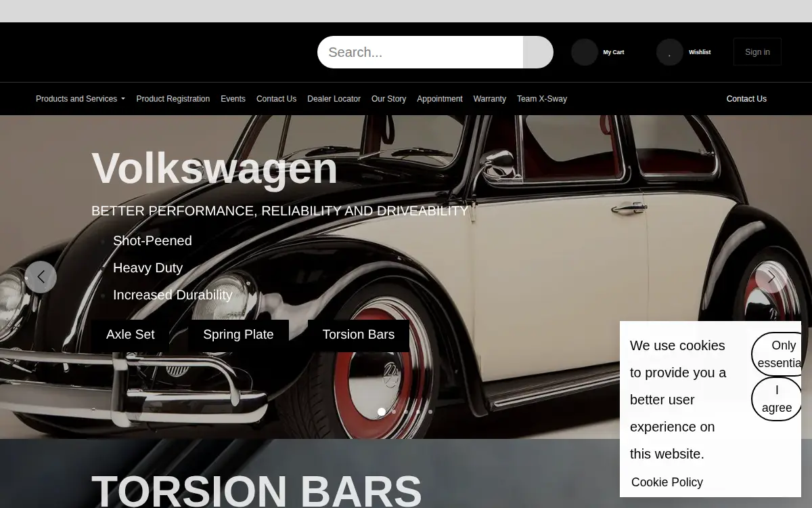Open the Dealer Locator menu item
812x508 pixels.
click(x=334, y=99)
